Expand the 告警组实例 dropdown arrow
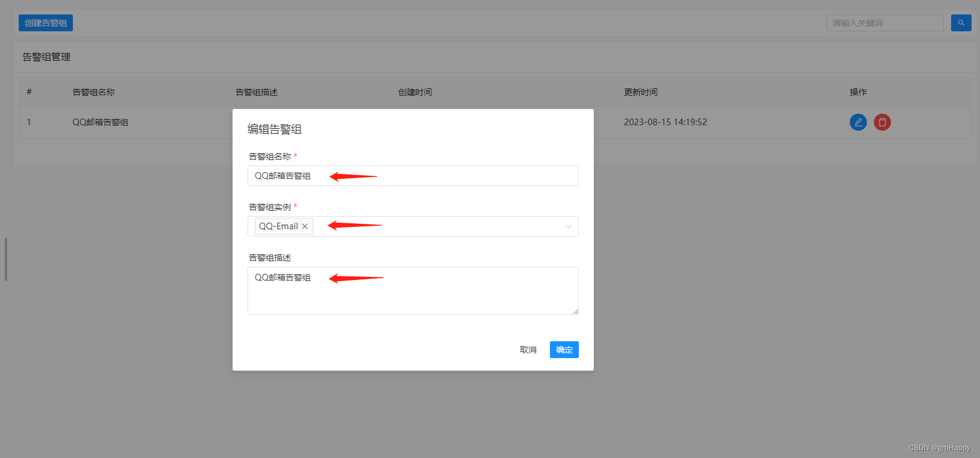This screenshot has width=980, height=458. (568, 226)
